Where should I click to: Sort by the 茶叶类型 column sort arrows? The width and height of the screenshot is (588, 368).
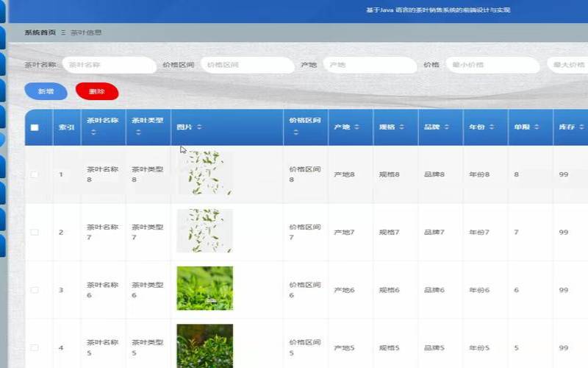click(x=138, y=132)
